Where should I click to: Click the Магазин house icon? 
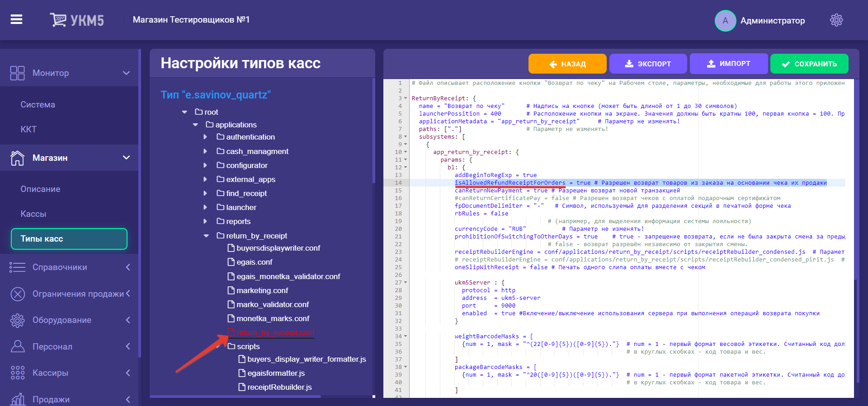coord(17,158)
